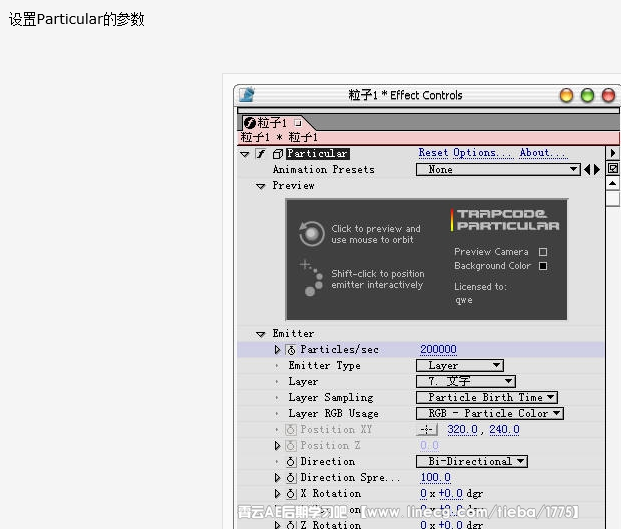Image resolution: width=621 pixels, height=529 pixels.
Task: Toggle the Position Z stopwatch
Action: (x=291, y=446)
